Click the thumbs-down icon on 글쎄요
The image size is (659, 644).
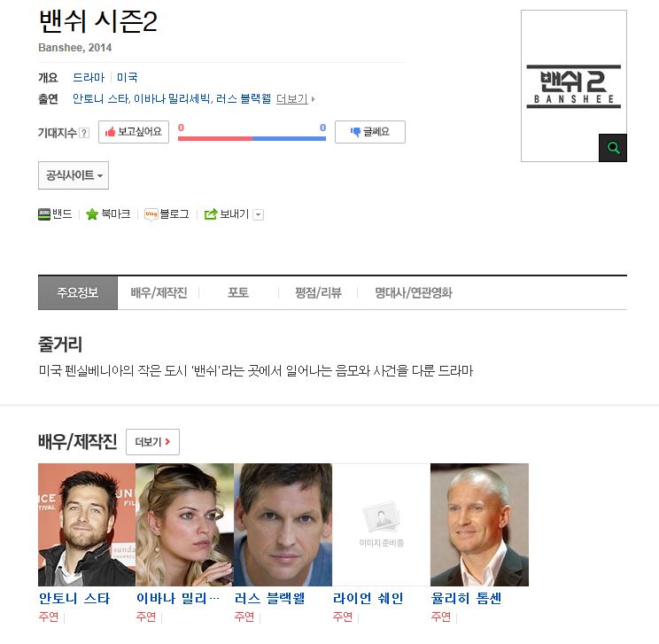click(355, 132)
